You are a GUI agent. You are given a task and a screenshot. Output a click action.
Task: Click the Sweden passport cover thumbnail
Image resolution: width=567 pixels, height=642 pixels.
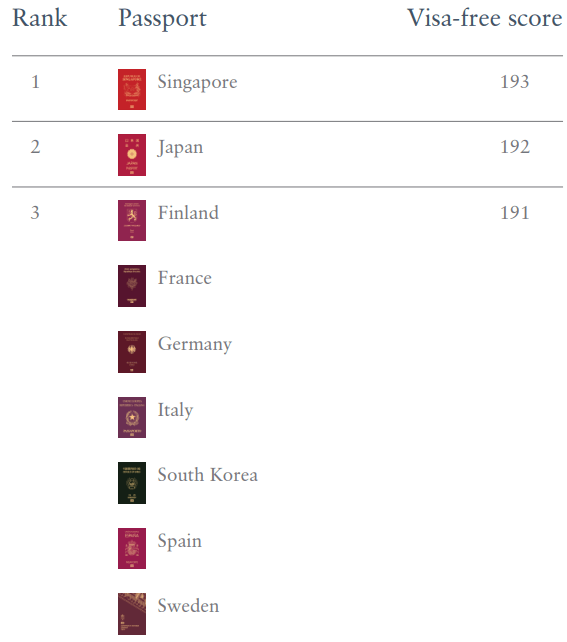[x=132, y=614]
